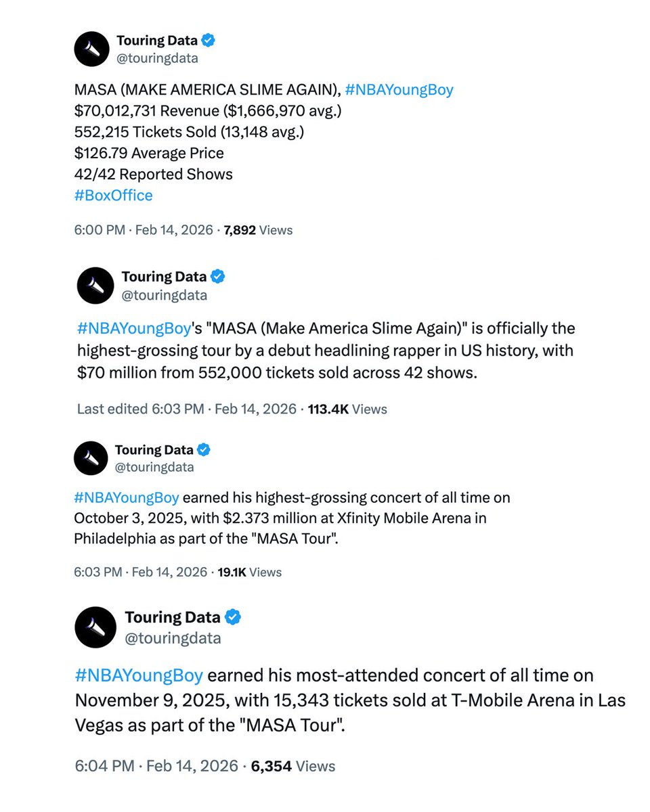This screenshot has height=812, width=650.
Task: Follow the #NBAYoungBoy hashtag in the Philadelphia tweet
Action: (x=127, y=498)
